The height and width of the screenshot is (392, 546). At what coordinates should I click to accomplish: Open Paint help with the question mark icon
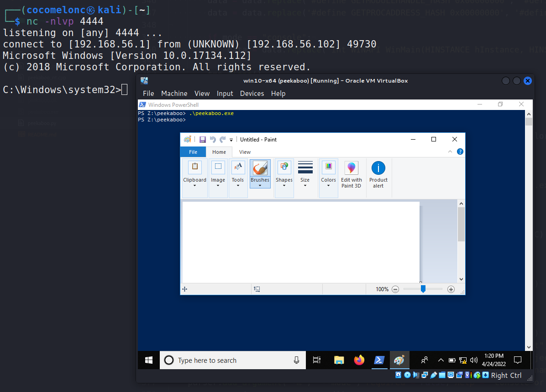click(x=460, y=152)
